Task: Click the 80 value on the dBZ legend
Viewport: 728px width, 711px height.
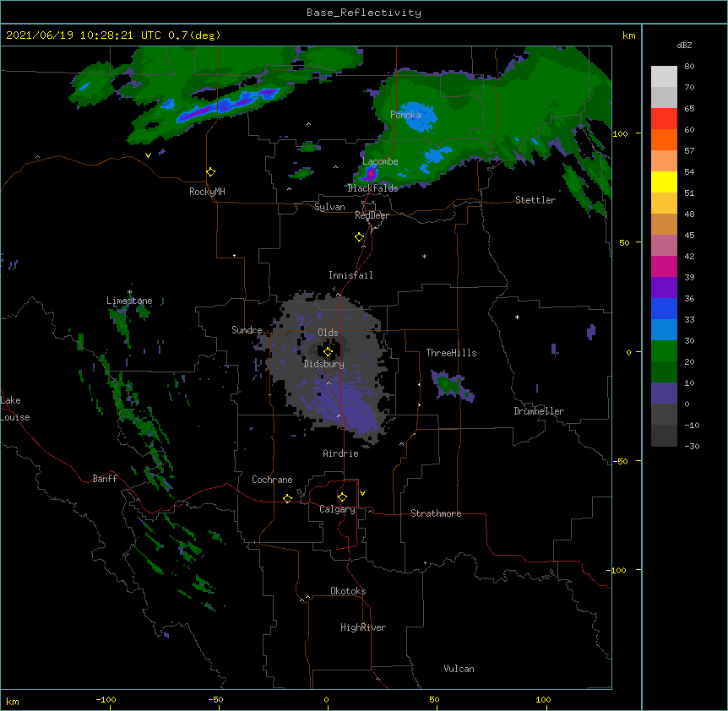Action: coord(689,67)
